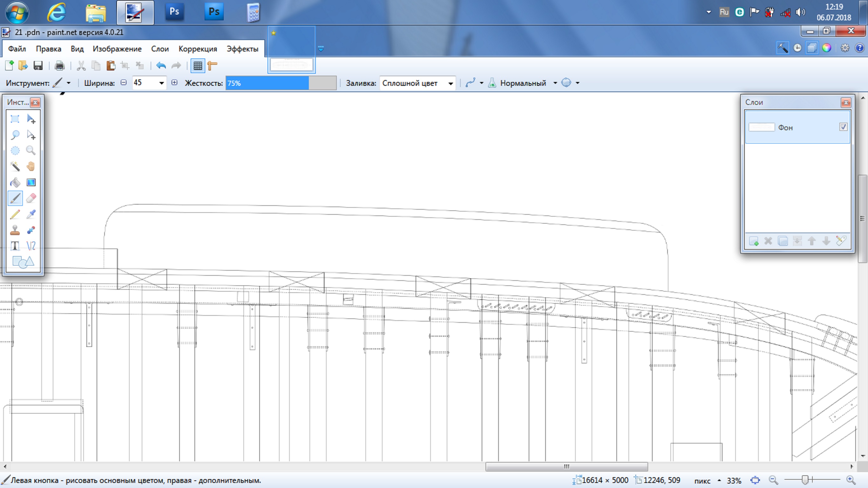Select the Rectangle Select tool
Screen dimensions: 868x488
coord(15,119)
